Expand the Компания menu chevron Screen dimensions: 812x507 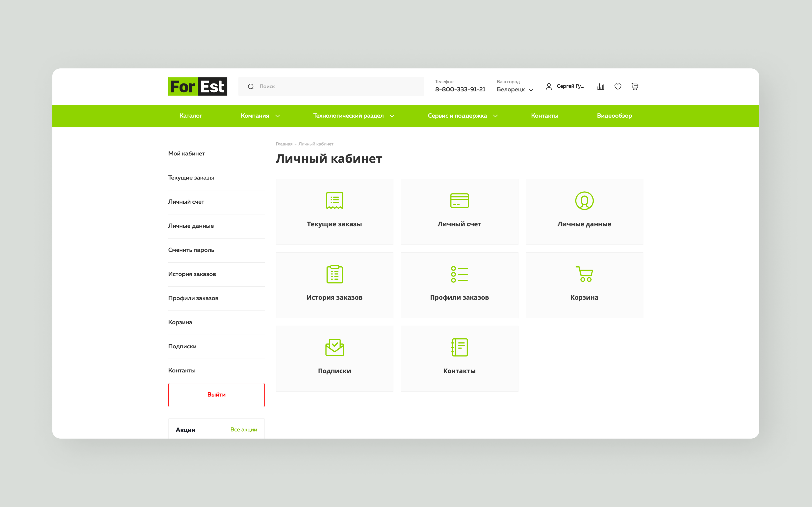coord(277,116)
